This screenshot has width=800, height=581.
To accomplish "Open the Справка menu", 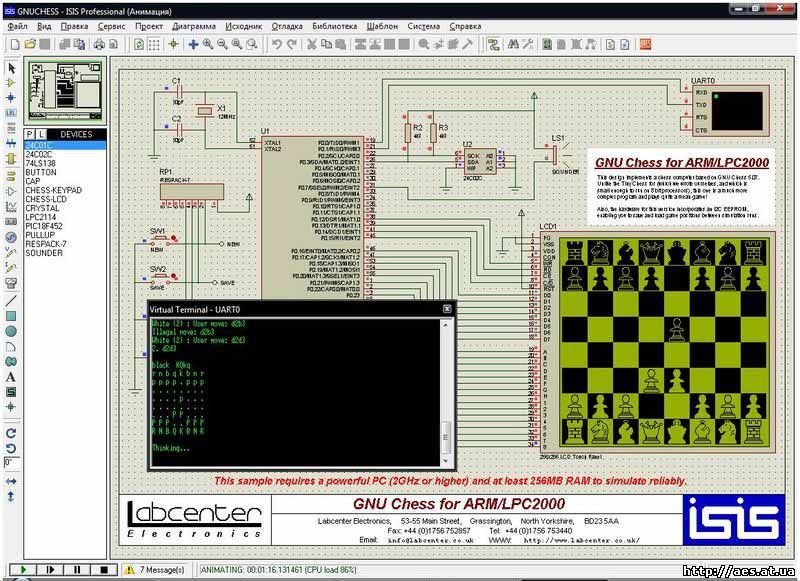I will click(465, 26).
